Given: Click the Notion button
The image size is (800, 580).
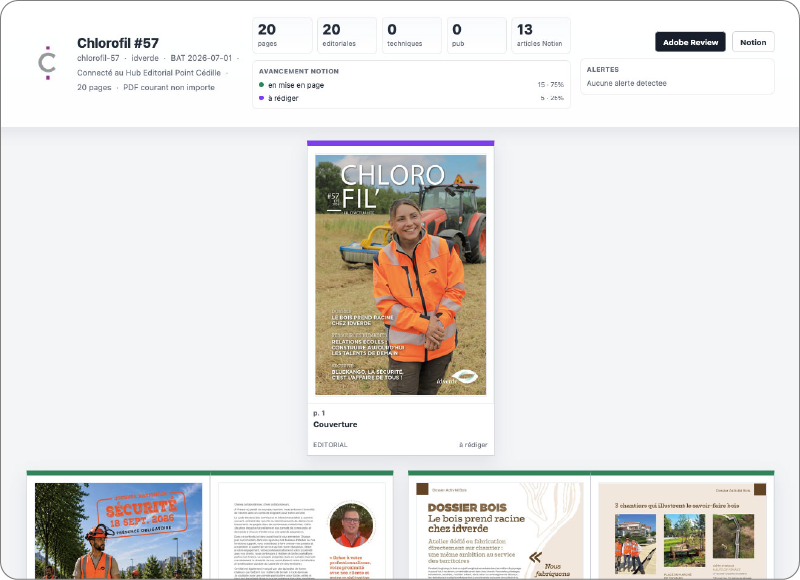Looking at the screenshot, I should (x=753, y=42).
